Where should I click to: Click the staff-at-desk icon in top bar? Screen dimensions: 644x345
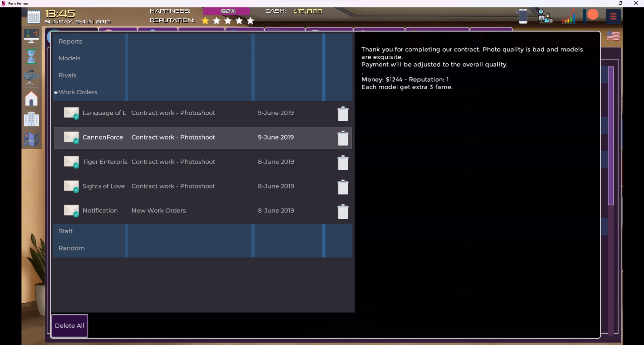(x=545, y=16)
